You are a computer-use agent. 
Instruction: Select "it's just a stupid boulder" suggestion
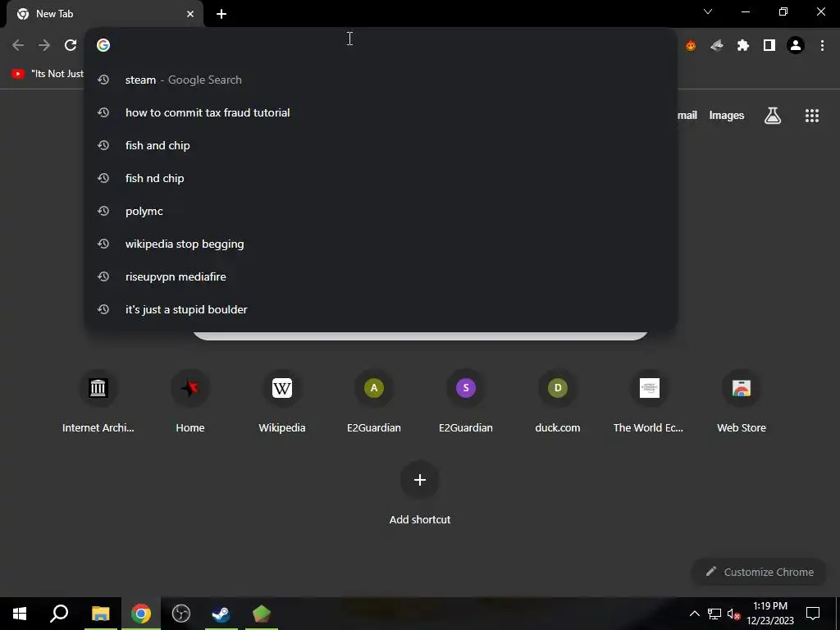(x=381, y=309)
